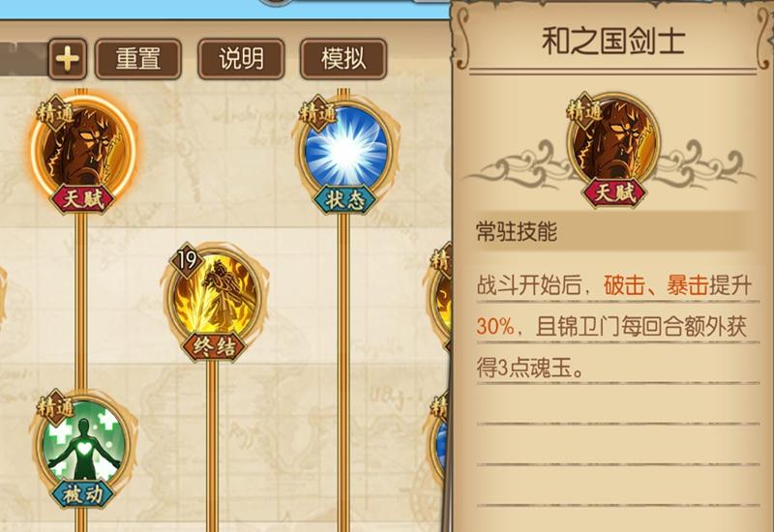
Task: Select the flaming 终结 finisher skill icon
Action: (215, 296)
